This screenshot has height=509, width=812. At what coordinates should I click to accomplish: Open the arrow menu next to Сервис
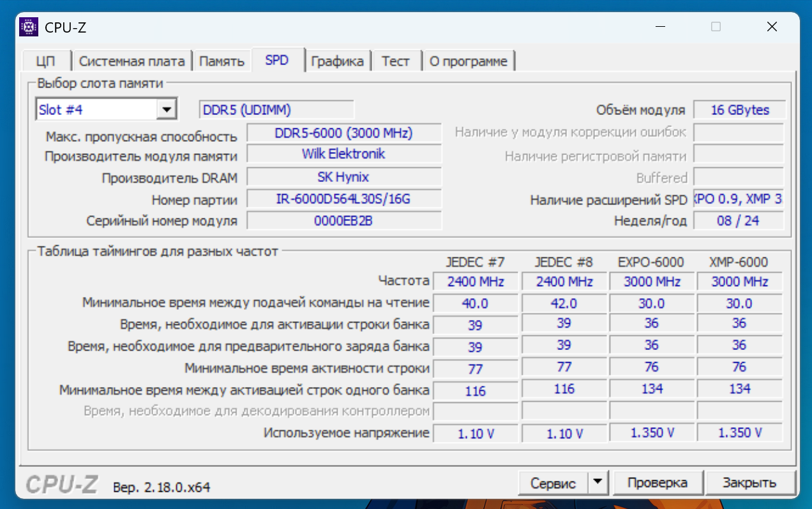(x=598, y=482)
